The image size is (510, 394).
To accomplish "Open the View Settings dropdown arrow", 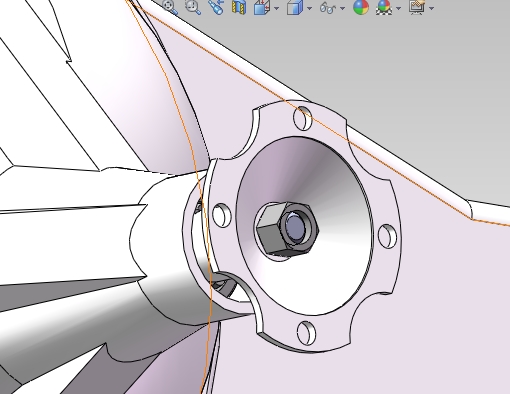I will click(432, 8).
